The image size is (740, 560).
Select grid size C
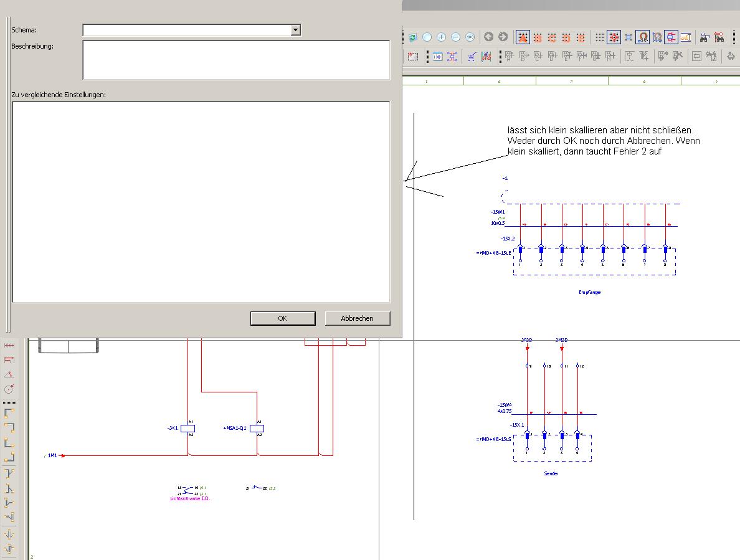click(x=552, y=37)
